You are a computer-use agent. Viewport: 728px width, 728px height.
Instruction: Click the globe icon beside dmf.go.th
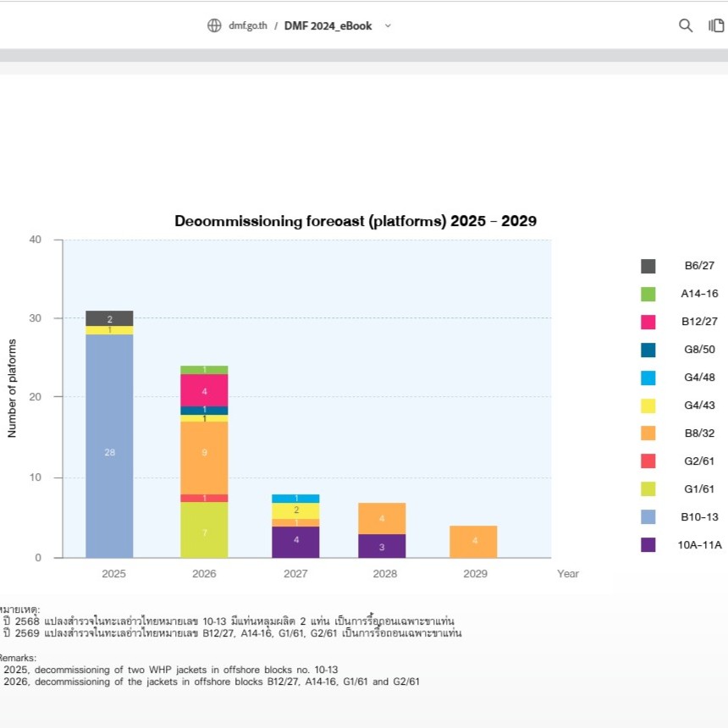[x=214, y=25]
